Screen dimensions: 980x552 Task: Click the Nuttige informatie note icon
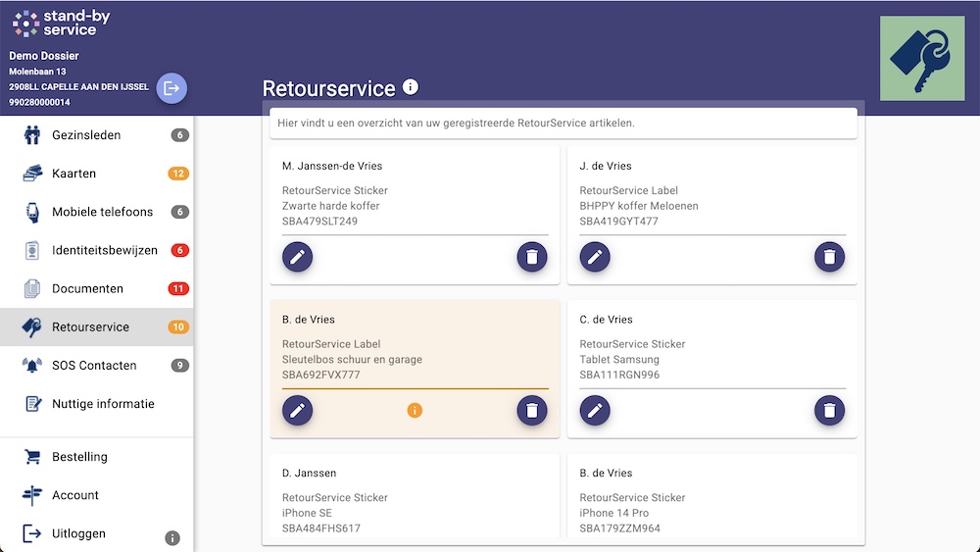coord(32,404)
